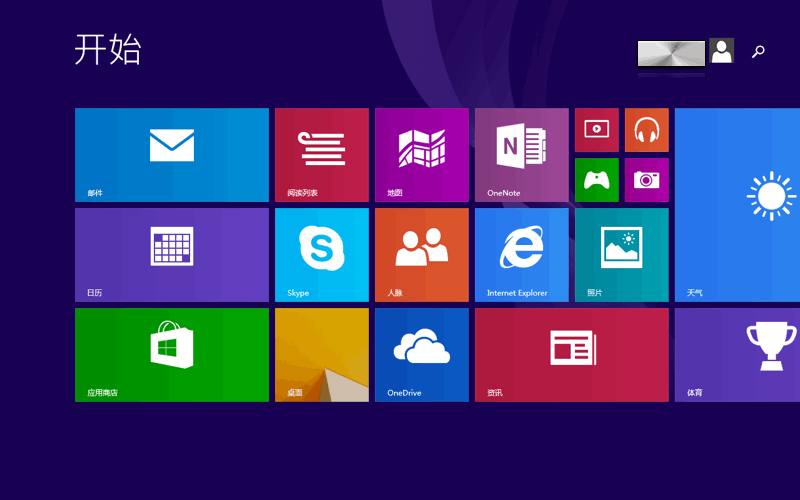
Task: Open the Photos (照片) tile
Action: (x=622, y=255)
